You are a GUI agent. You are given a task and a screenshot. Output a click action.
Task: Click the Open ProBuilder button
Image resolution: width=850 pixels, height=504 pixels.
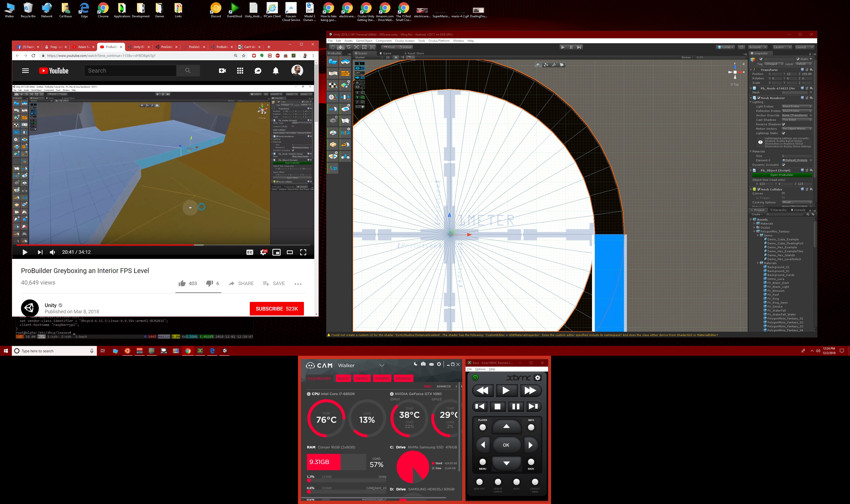coord(782,175)
